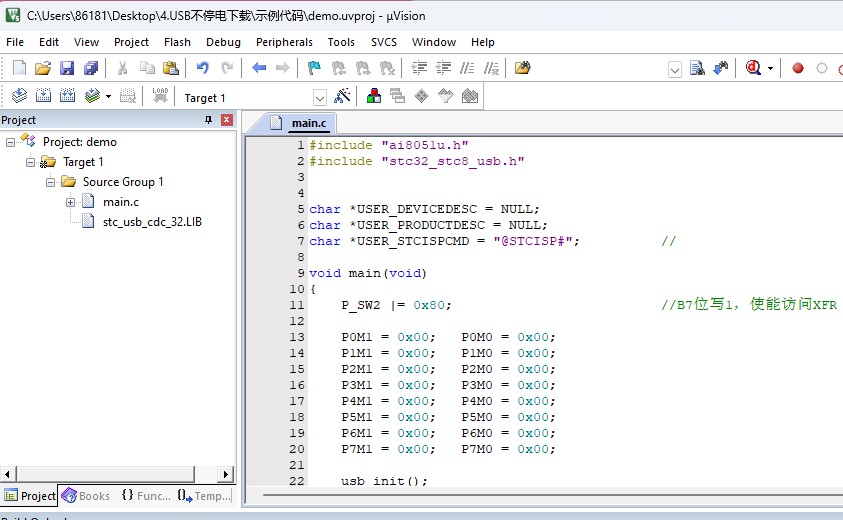Click the Project panel scroll left arrow
Screen dimensions: 843x520
8,474
